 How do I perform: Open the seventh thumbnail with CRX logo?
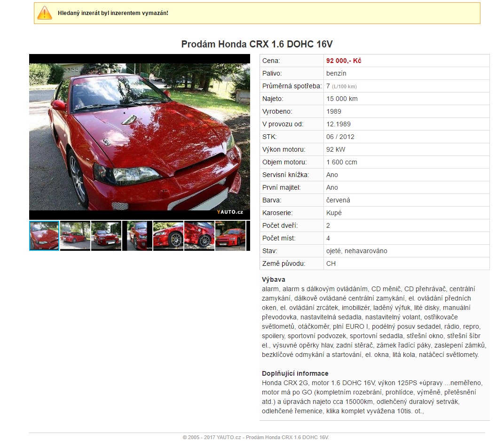230,236
